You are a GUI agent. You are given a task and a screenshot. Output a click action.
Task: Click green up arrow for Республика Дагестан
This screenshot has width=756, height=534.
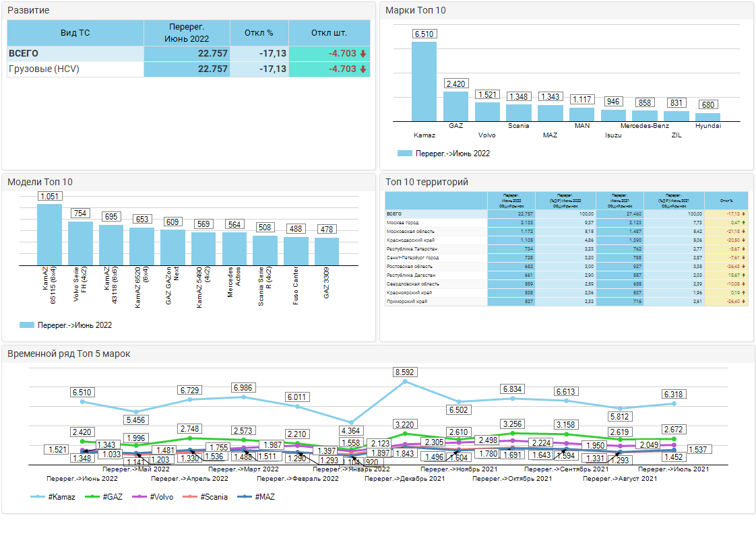pyautogui.click(x=744, y=275)
